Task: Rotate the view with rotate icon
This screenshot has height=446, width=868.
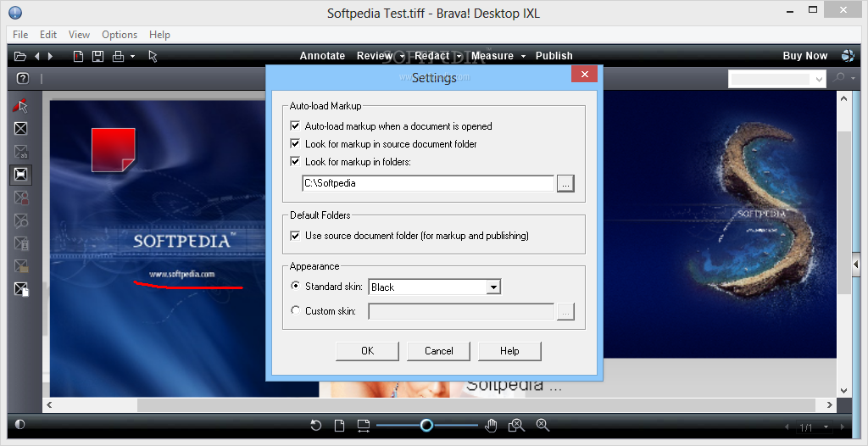Action: tap(315, 426)
